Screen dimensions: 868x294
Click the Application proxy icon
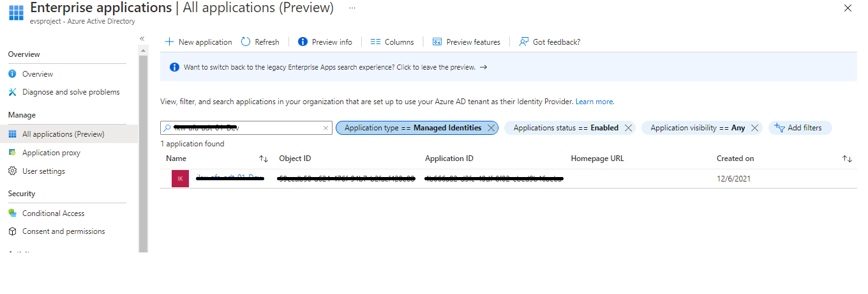tap(12, 153)
